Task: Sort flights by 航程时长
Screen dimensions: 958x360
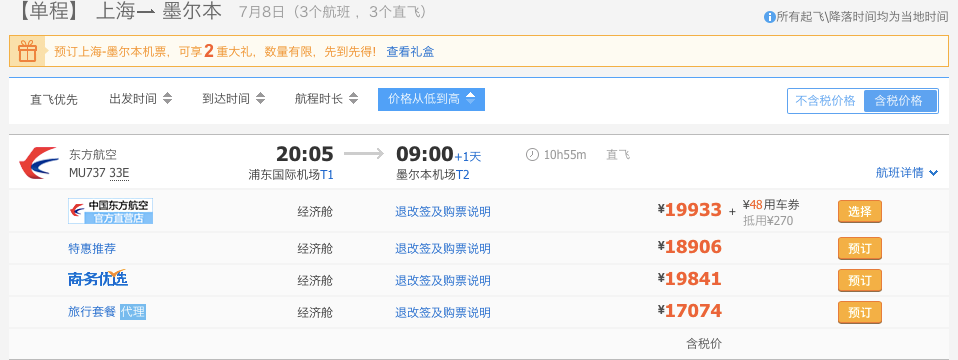Action: (326, 99)
